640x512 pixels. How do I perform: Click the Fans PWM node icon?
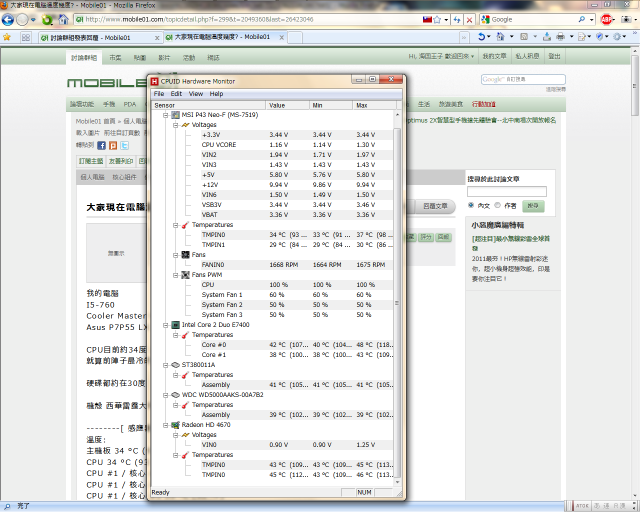185,275
